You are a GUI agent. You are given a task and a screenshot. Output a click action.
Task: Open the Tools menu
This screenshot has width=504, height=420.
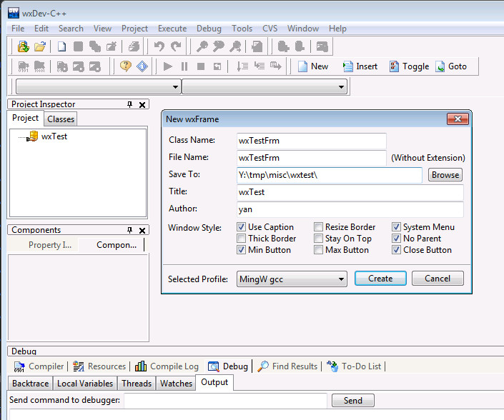[242, 29]
